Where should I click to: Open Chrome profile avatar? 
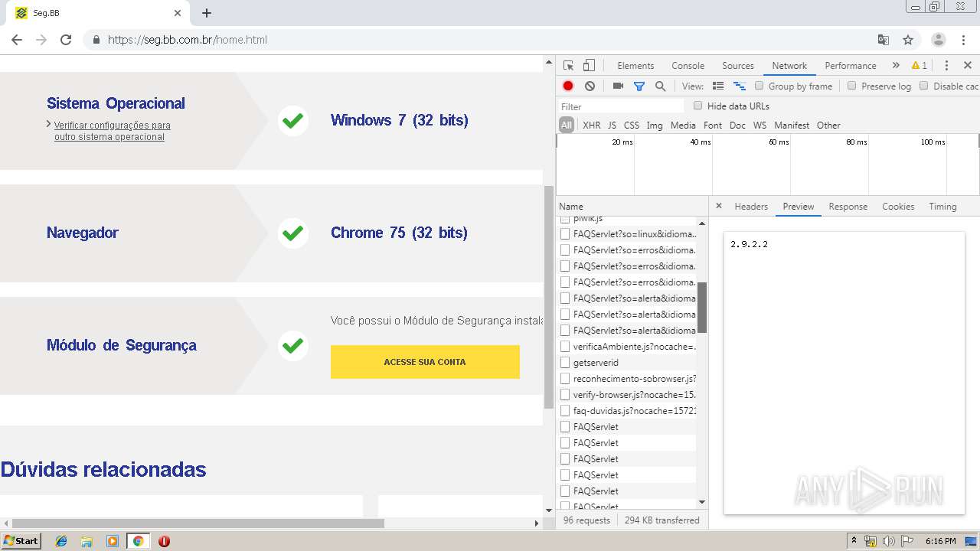939,40
